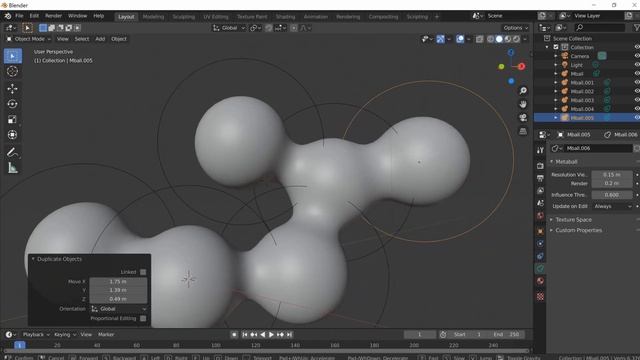Toggle the camera view icon

[x=523, y=118]
